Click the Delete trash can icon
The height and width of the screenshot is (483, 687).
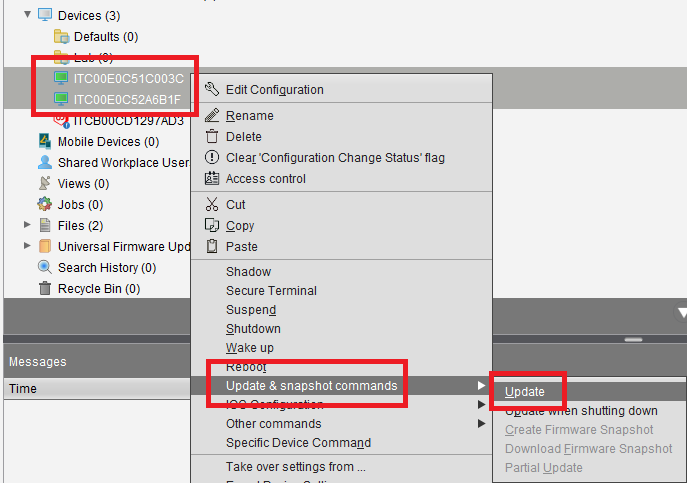pos(211,137)
